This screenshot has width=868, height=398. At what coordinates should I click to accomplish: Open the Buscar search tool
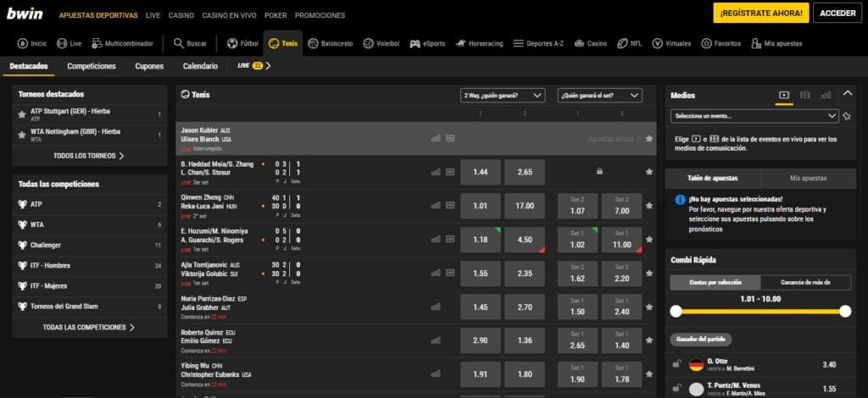point(190,43)
